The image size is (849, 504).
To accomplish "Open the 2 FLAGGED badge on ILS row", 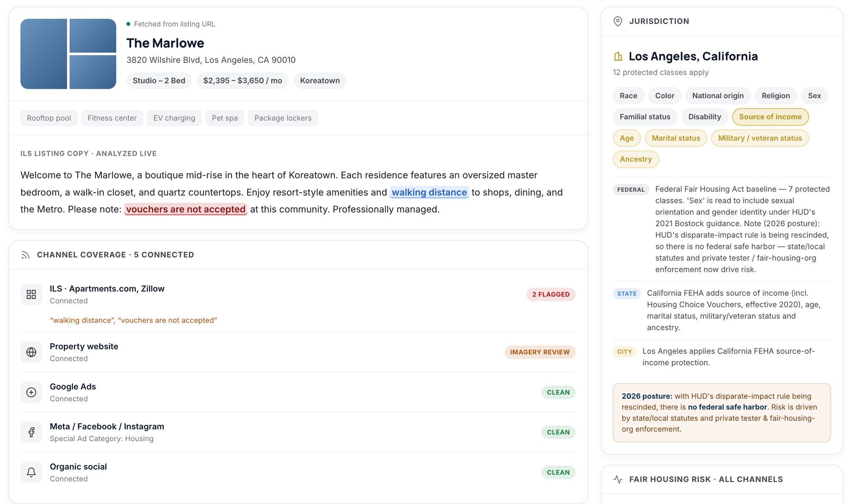I will point(551,294).
